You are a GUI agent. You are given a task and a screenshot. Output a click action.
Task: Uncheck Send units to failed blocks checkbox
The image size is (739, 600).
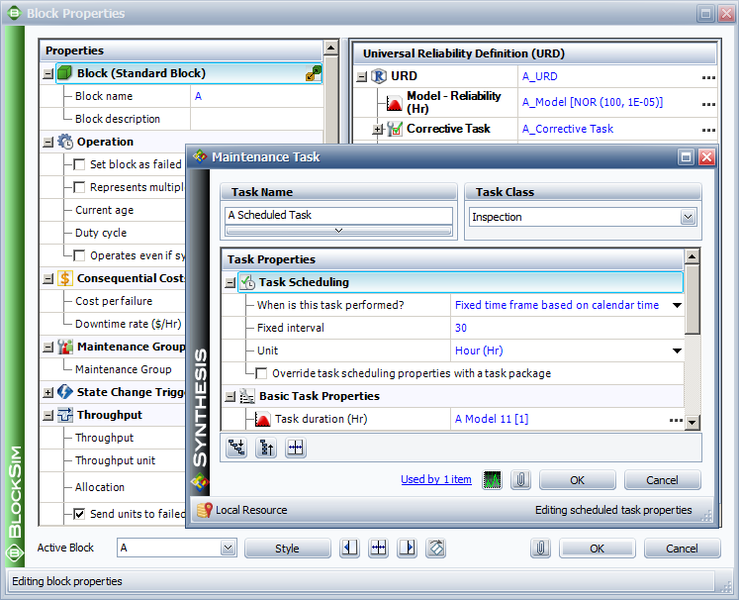coord(79,514)
